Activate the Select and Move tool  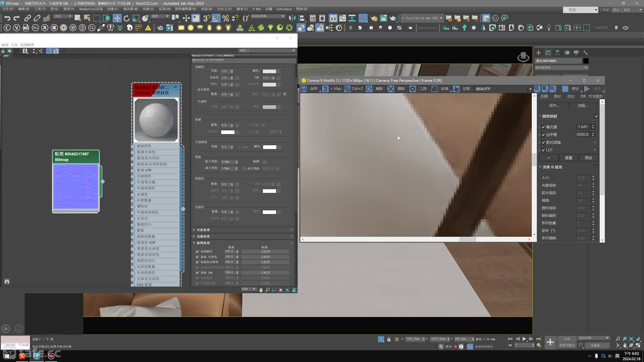click(x=117, y=18)
